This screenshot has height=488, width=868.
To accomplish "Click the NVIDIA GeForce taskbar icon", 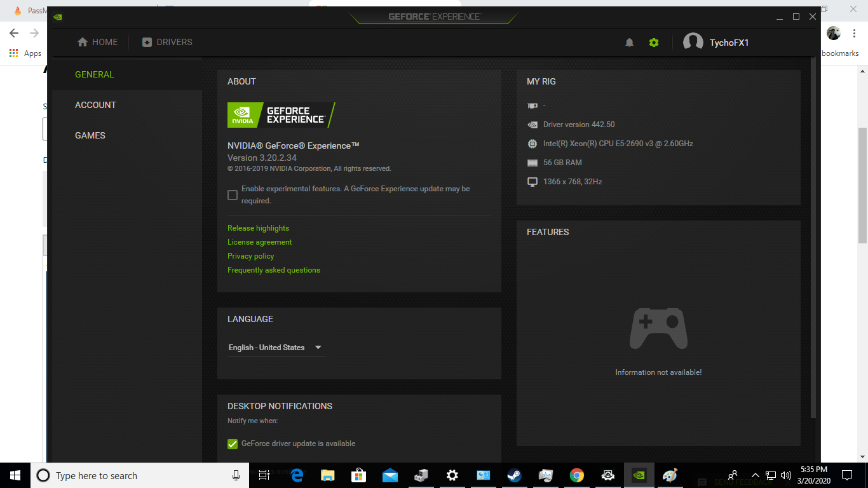I will (639, 475).
